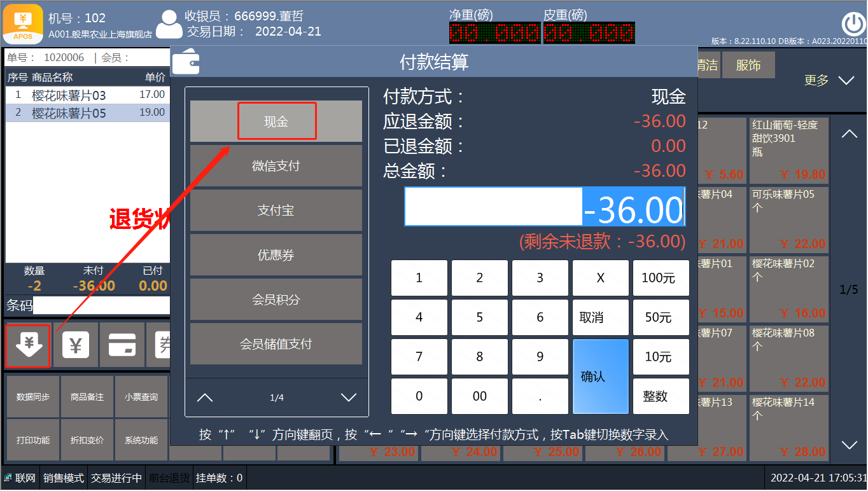
Task: Tap keypad digit 8
Action: 480,357
